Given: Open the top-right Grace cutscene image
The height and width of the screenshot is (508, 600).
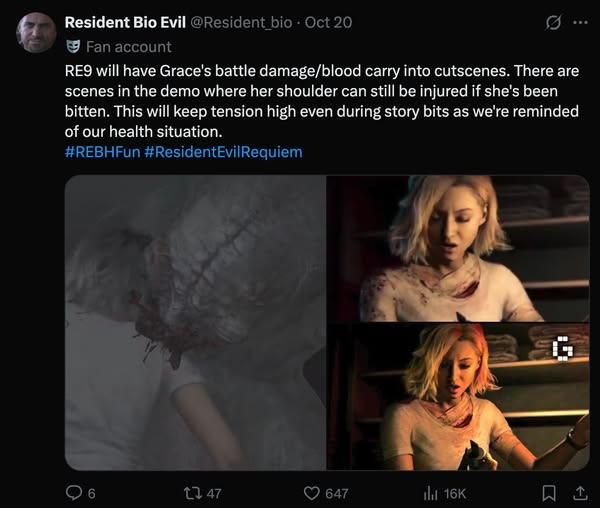Looking at the screenshot, I should point(458,249).
